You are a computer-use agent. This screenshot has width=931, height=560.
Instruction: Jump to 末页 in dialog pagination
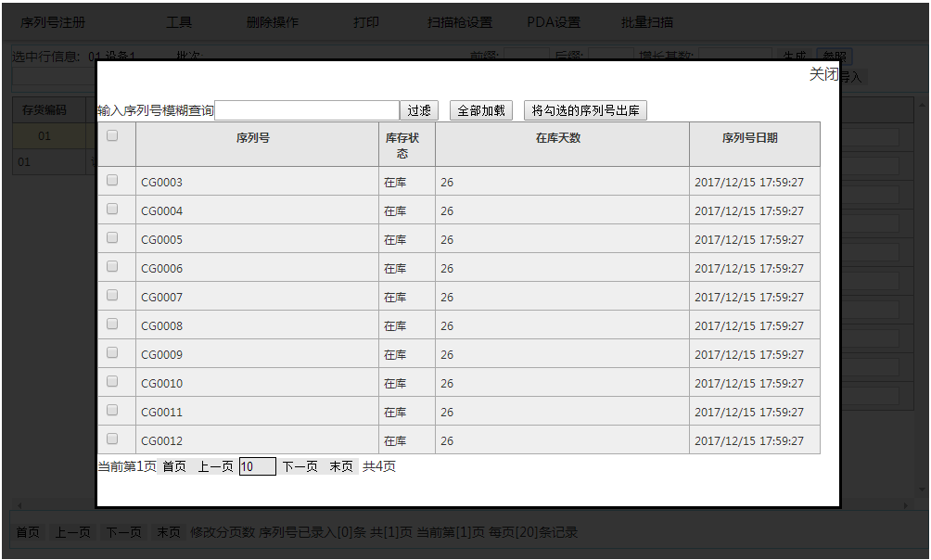[341, 466]
